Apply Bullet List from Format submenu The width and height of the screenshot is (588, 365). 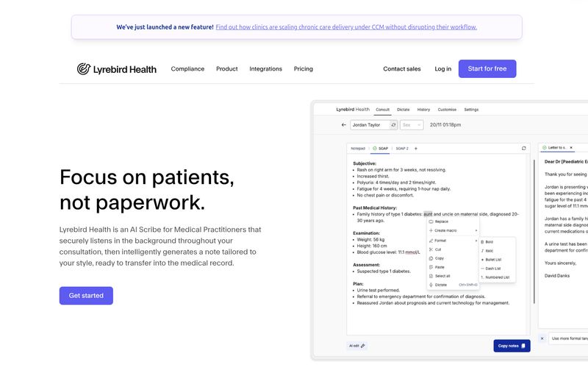(497, 260)
